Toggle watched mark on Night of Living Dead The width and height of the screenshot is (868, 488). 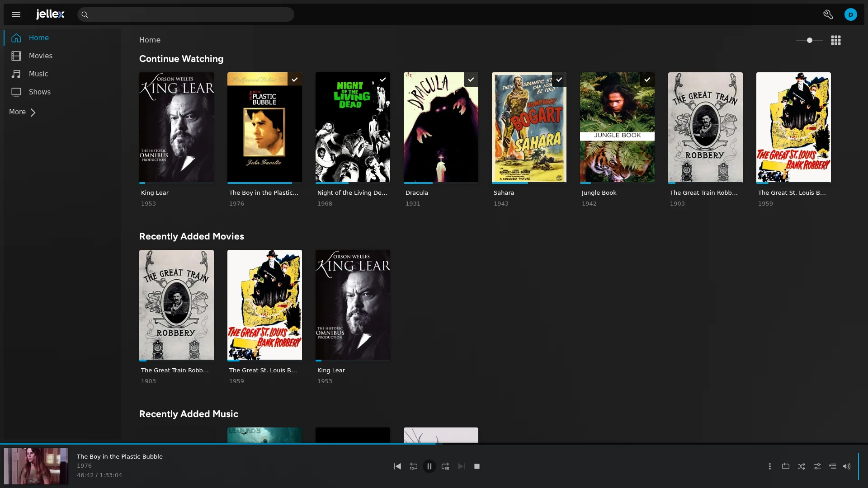click(x=383, y=80)
